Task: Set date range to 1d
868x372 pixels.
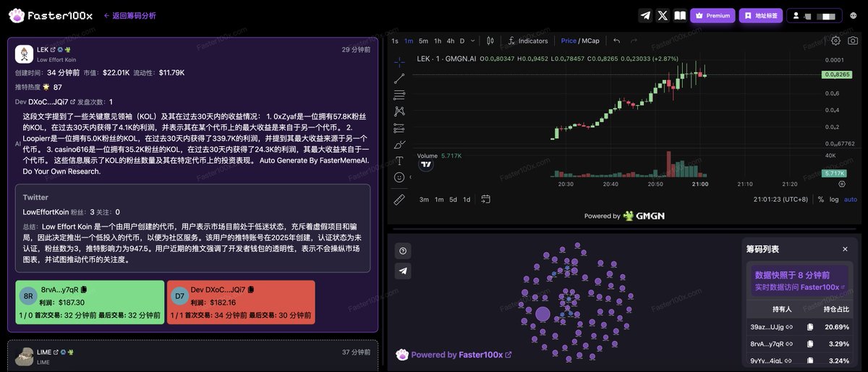Action: pos(467,200)
